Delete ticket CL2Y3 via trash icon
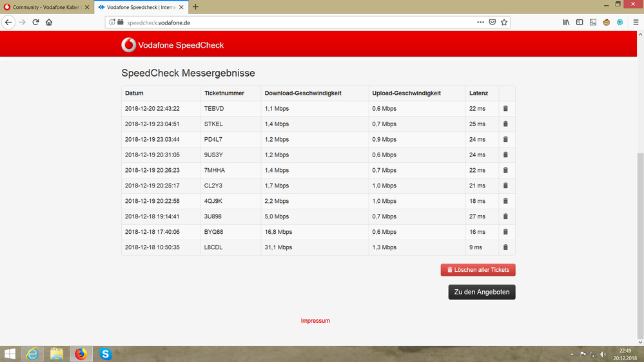Screen dimensions: 644x362 click(x=505, y=186)
